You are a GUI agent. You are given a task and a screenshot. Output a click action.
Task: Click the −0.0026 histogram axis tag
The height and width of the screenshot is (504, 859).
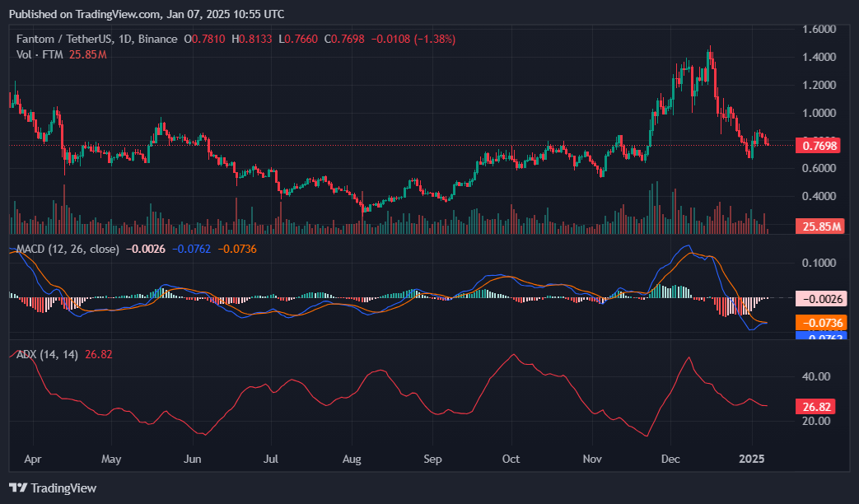[x=821, y=299]
